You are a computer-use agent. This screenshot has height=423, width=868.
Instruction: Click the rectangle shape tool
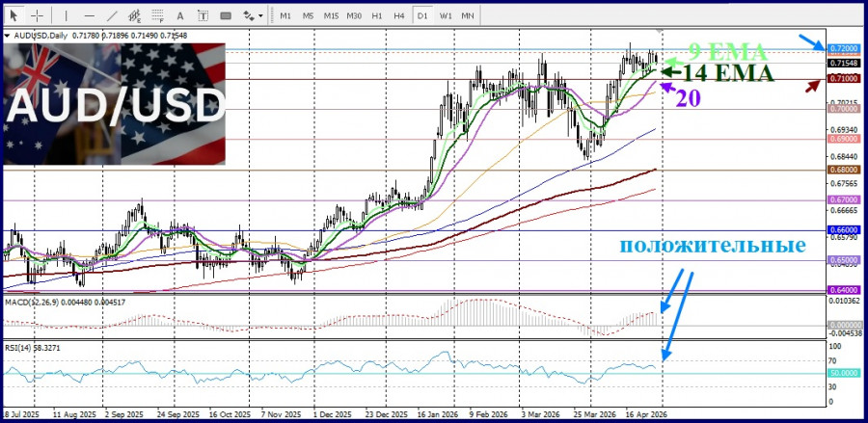coord(227,15)
